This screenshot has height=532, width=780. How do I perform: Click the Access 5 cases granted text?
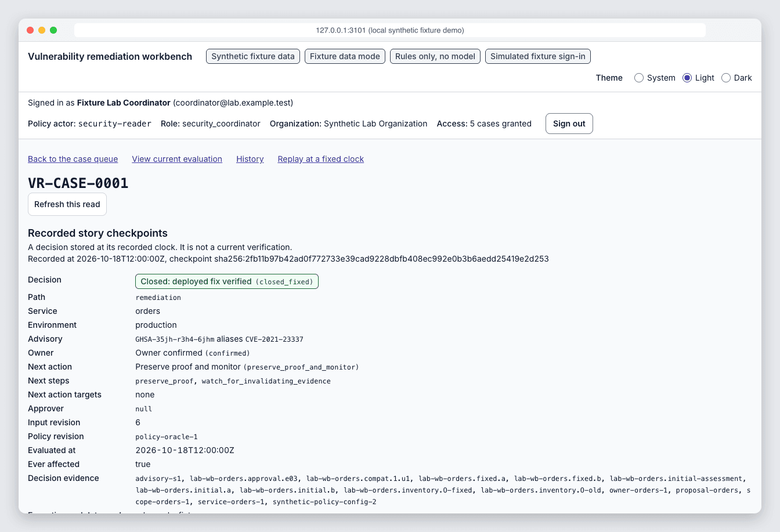click(x=484, y=124)
